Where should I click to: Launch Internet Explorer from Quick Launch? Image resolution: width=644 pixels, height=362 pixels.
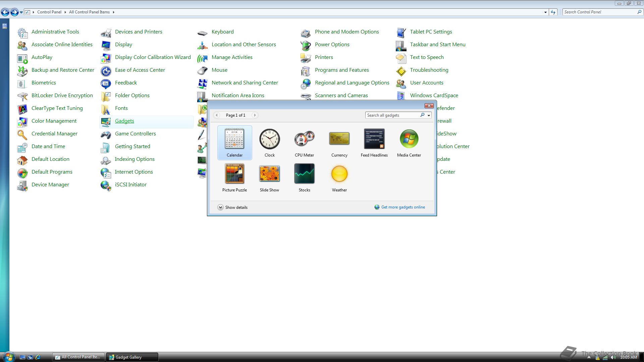pos(38,357)
